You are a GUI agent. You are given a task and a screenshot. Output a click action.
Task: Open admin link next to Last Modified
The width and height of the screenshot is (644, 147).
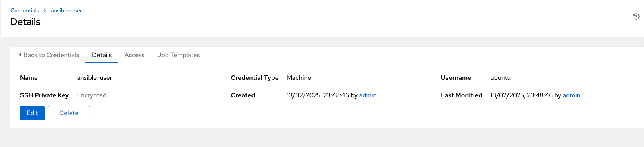point(571,95)
